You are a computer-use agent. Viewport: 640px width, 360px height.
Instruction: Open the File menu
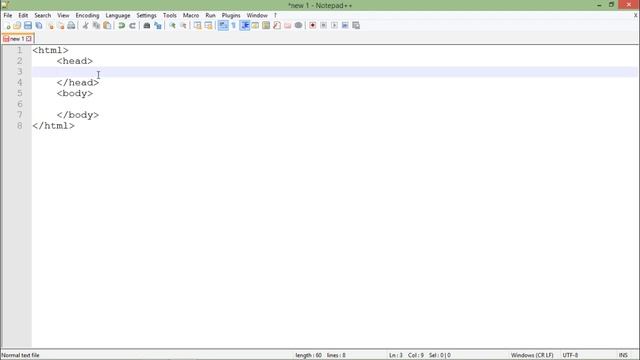(x=8, y=16)
